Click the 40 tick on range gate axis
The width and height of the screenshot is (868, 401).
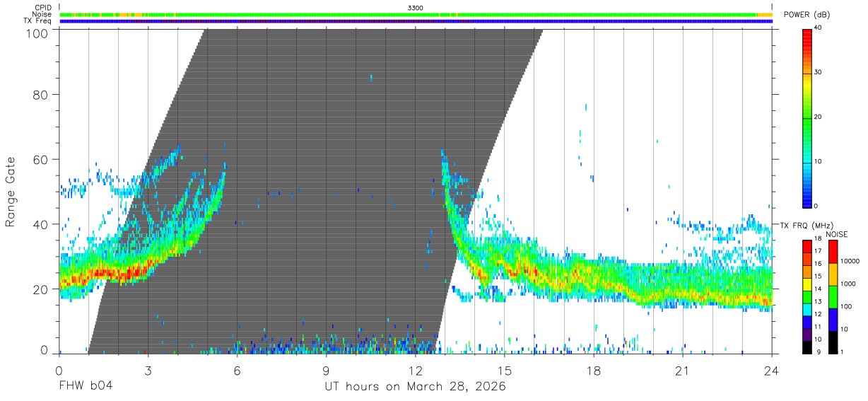click(x=40, y=224)
